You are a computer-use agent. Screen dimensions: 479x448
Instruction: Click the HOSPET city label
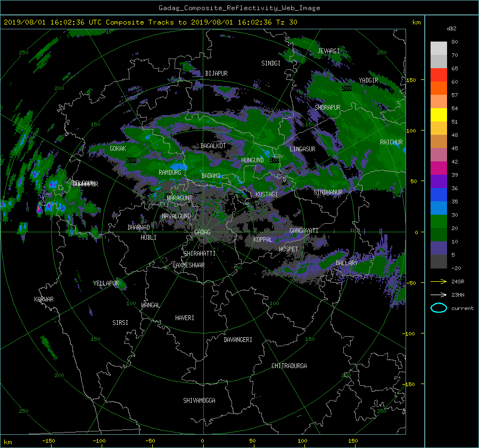pos(288,249)
